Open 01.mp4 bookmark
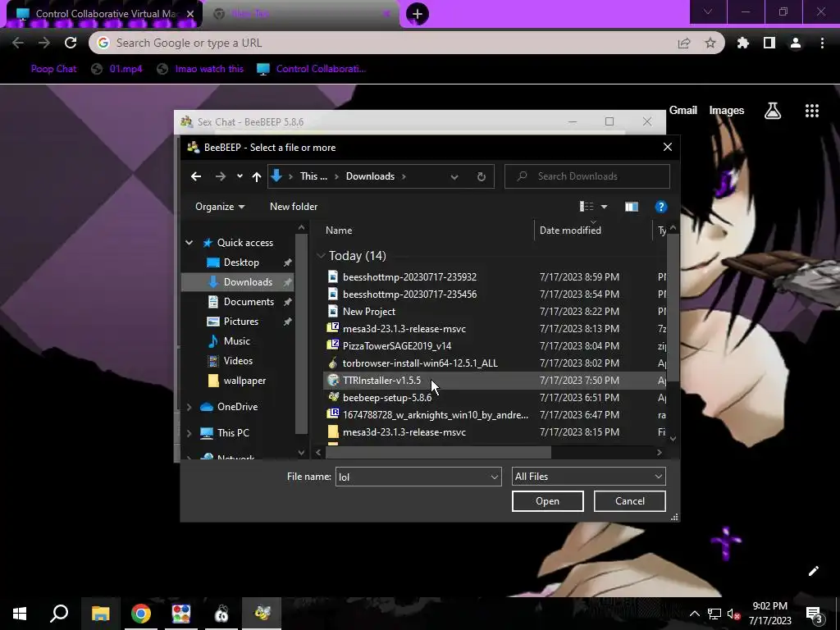 click(x=116, y=69)
